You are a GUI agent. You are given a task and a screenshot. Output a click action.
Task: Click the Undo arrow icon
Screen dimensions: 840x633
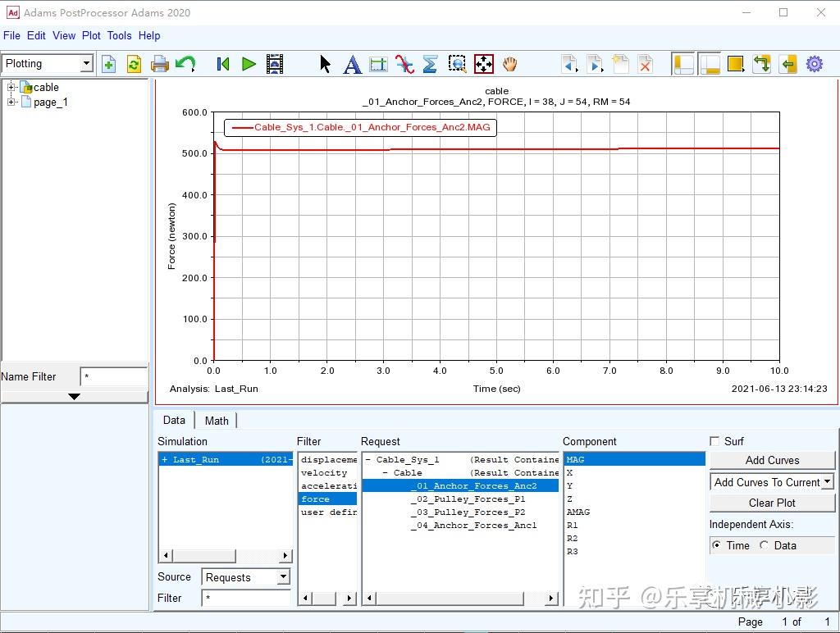[185, 64]
